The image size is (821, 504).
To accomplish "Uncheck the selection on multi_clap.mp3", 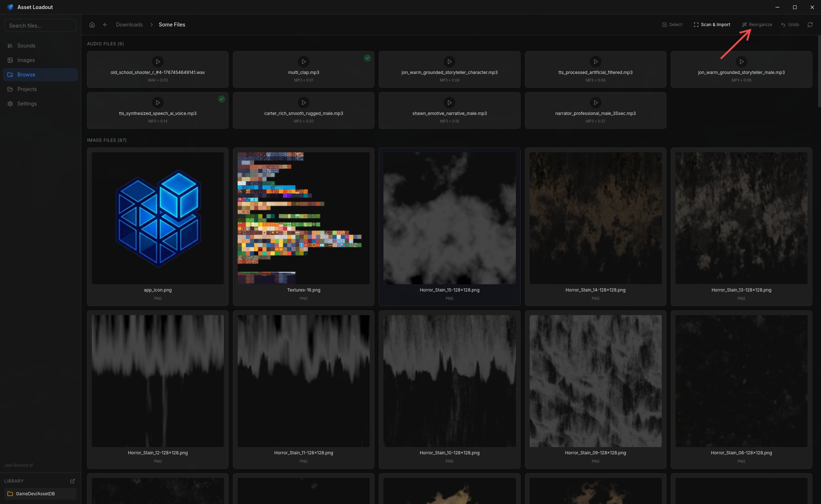I will (367, 58).
